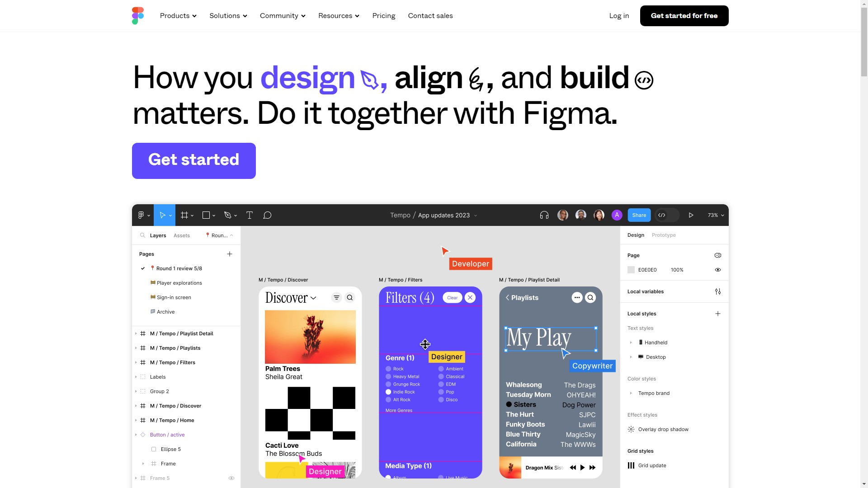The width and height of the screenshot is (868, 488).
Task: Enable the Prototype tab in panel
Action: click(x=664, y=235)
